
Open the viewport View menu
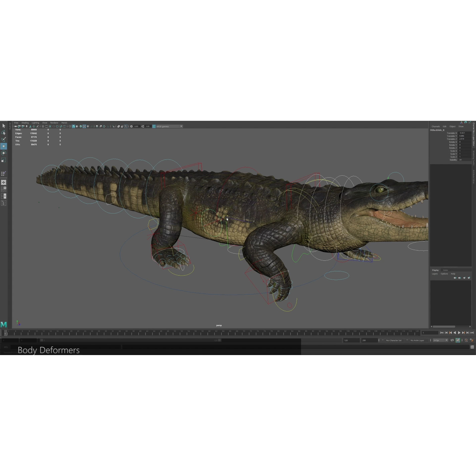16,123
